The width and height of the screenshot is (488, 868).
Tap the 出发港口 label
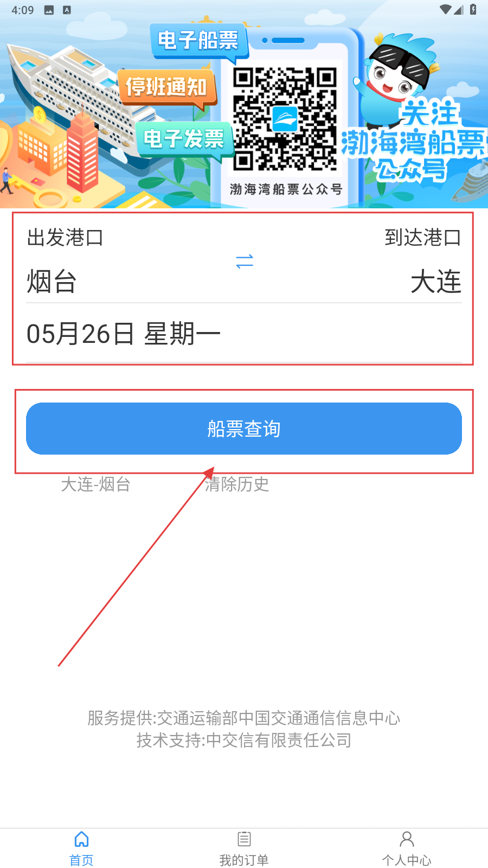pos(65,238)
